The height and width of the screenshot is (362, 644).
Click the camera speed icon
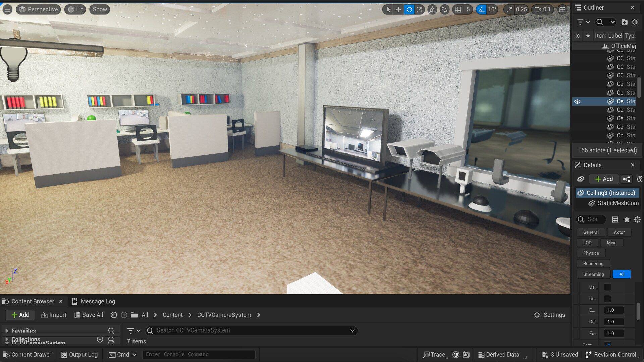point(538,10)
